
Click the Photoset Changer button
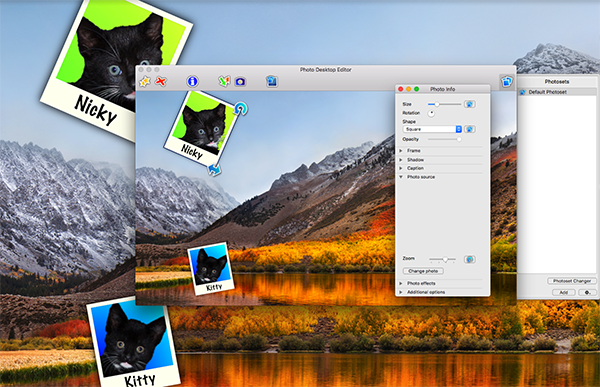coord(572,281)
